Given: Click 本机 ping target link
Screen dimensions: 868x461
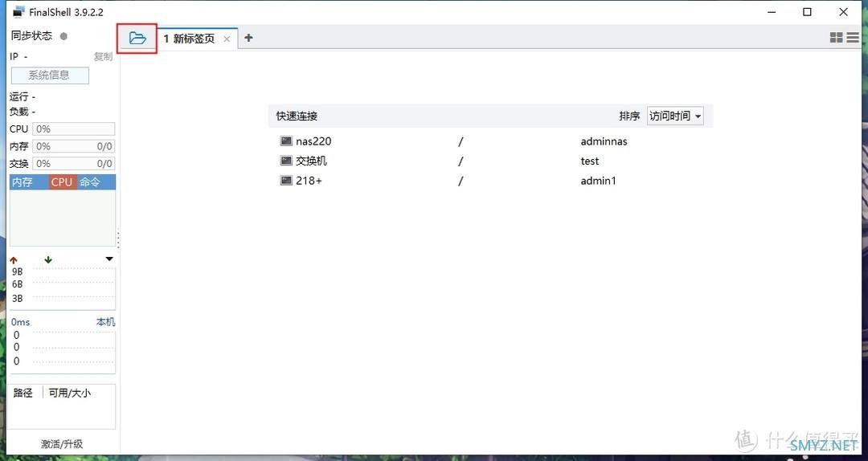Looking at the screenshot, I should click(x=105, y=322).
